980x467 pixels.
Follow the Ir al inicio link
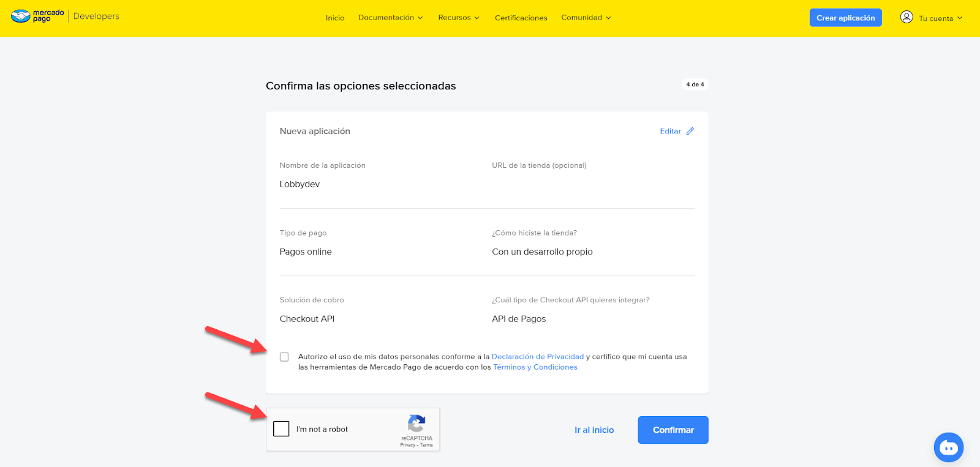coord(594,430)
